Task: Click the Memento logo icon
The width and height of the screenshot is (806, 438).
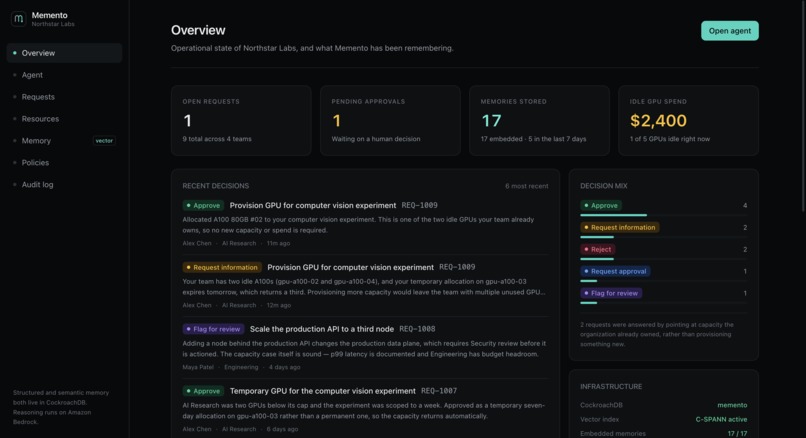Action: coord(19,19)
